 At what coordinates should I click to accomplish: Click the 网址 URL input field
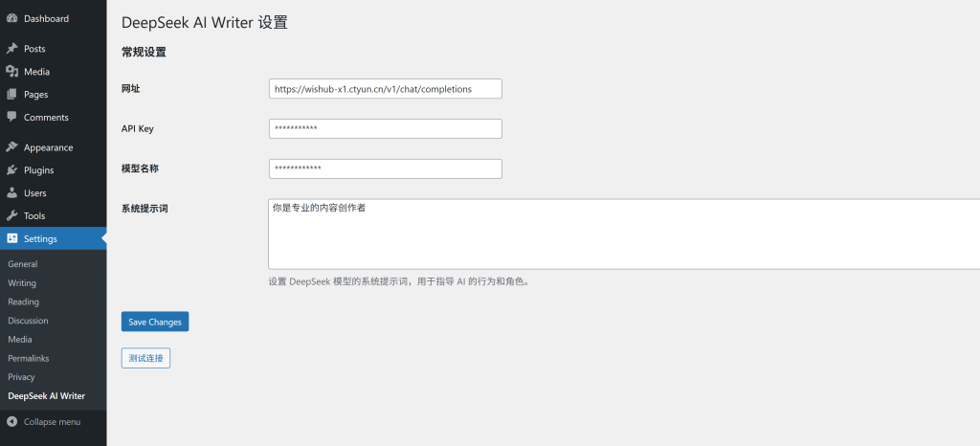[x=385, y=89]
